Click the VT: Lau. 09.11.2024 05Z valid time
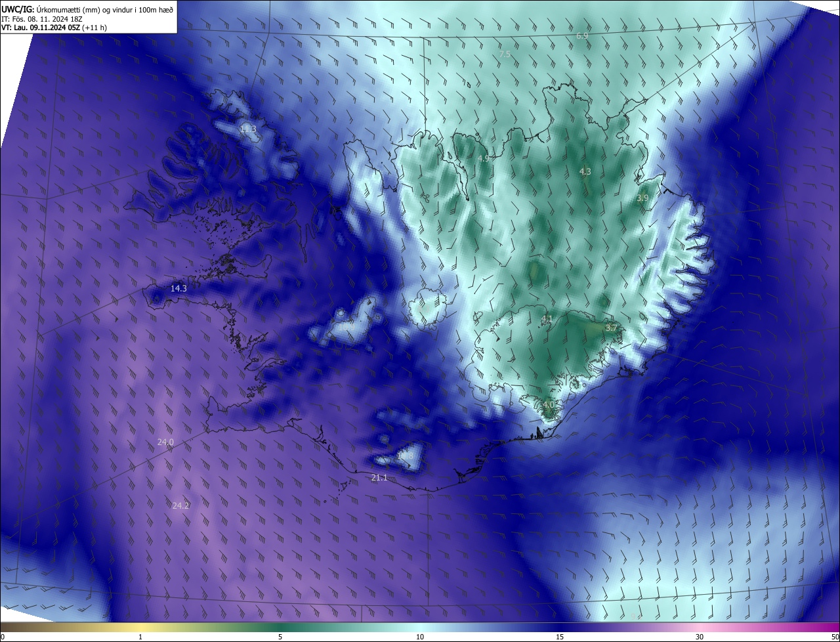Image resolution: width=840 pixels, height=642 pixels. coord(54,27)
